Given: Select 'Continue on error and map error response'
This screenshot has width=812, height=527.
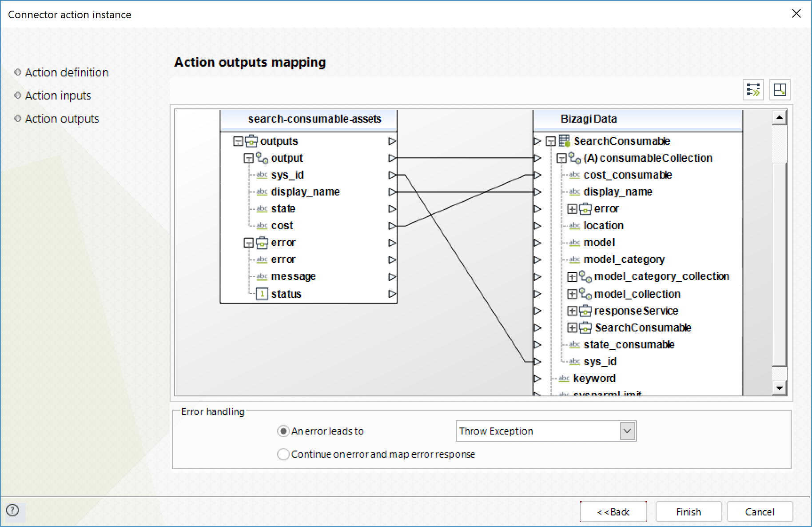Looking at the screenshot, I should (283, 454).
